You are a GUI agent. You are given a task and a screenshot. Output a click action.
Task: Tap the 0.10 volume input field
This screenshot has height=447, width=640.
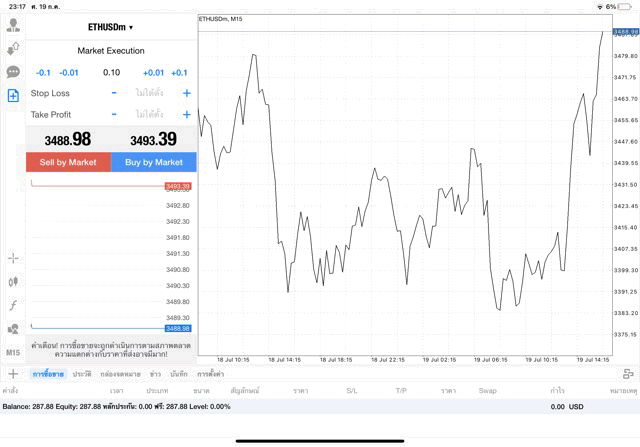pos(111,73)
